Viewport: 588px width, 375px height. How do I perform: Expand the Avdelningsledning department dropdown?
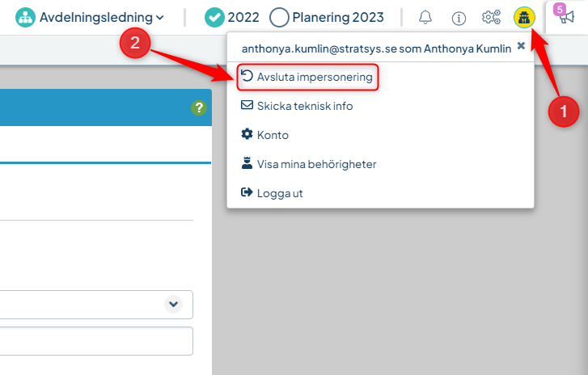[x=90, y=17]
